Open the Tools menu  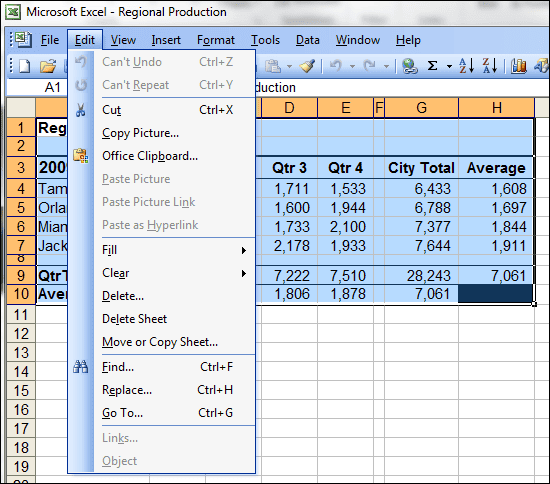tap(265, 40)
